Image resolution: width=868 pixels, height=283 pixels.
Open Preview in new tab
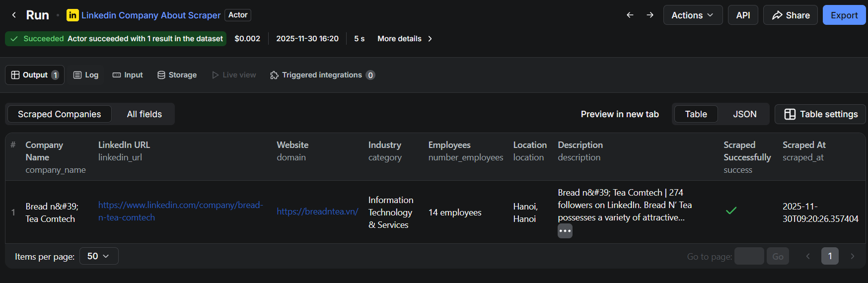620,114
